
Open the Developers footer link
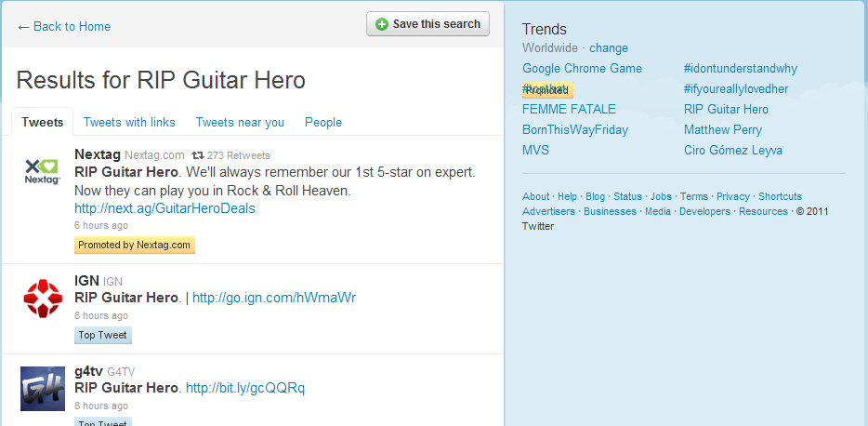(704, 212)
